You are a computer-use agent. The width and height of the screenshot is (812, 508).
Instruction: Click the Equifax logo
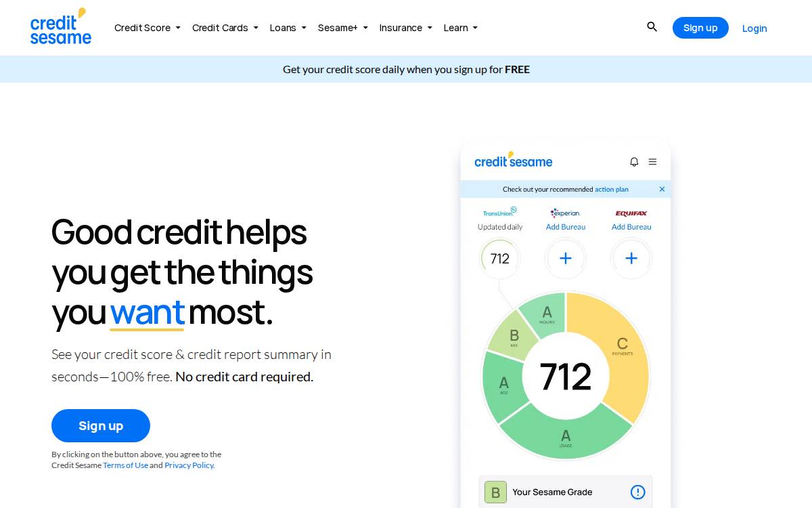(631, 213)
